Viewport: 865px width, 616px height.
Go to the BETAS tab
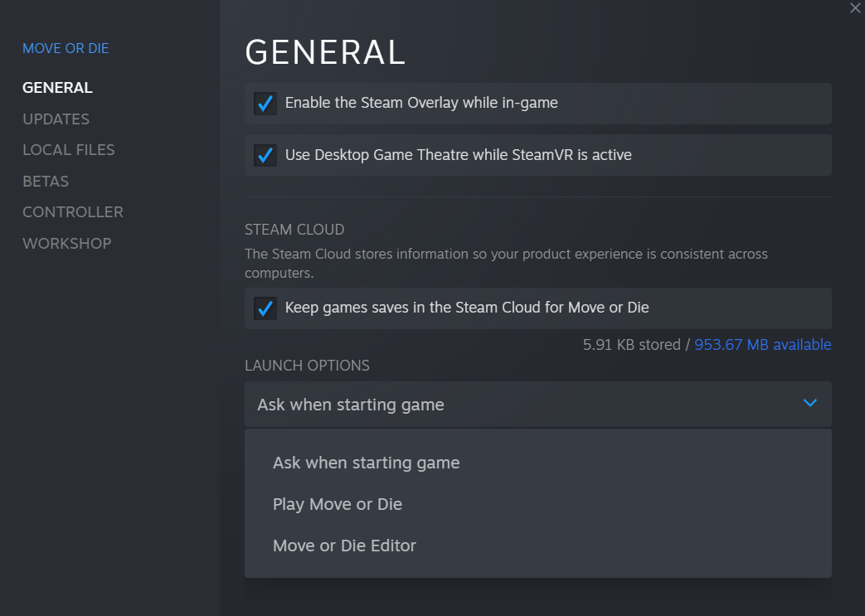(x=46, y=182)
